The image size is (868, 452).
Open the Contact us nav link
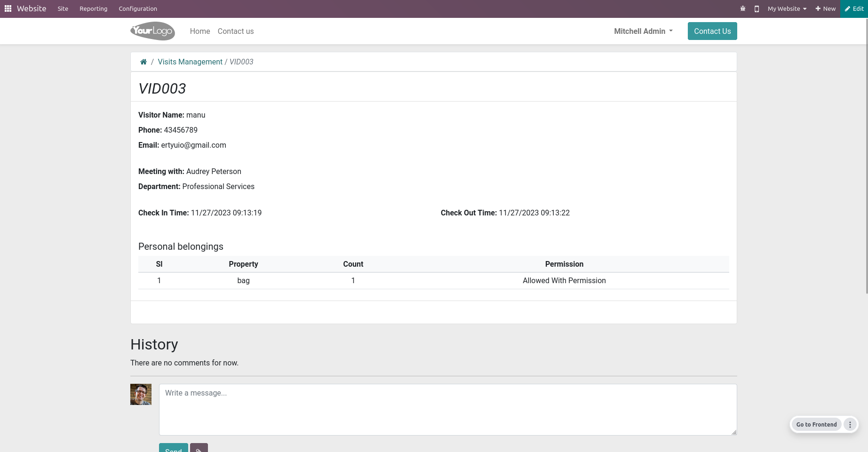tap(236, 31)
